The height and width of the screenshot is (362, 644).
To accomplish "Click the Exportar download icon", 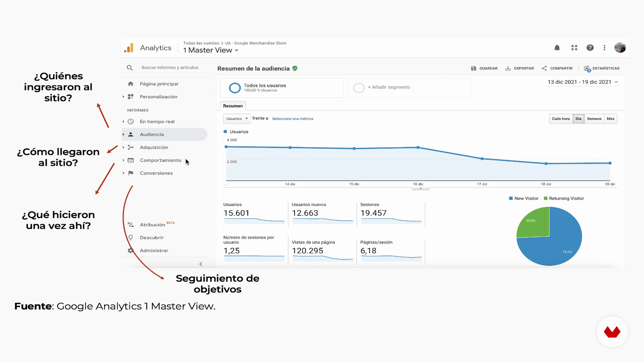I will pyautogui.click(x=508, y=68).
